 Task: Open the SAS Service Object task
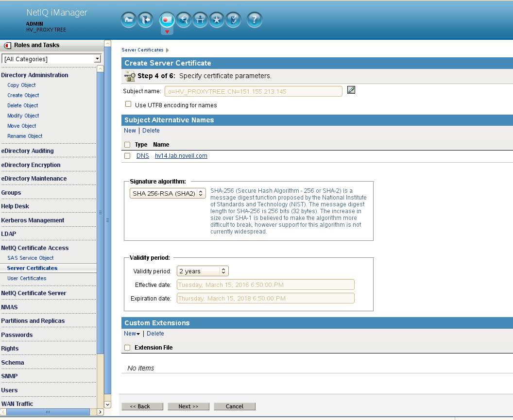click(x=31, y=258)
